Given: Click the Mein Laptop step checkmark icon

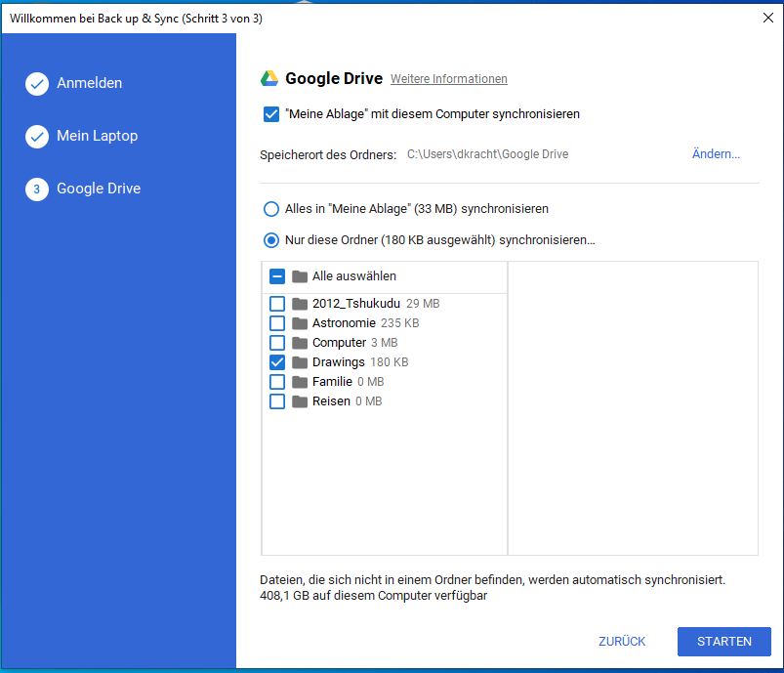Looking at the screenshot, I should pos(37,137).
